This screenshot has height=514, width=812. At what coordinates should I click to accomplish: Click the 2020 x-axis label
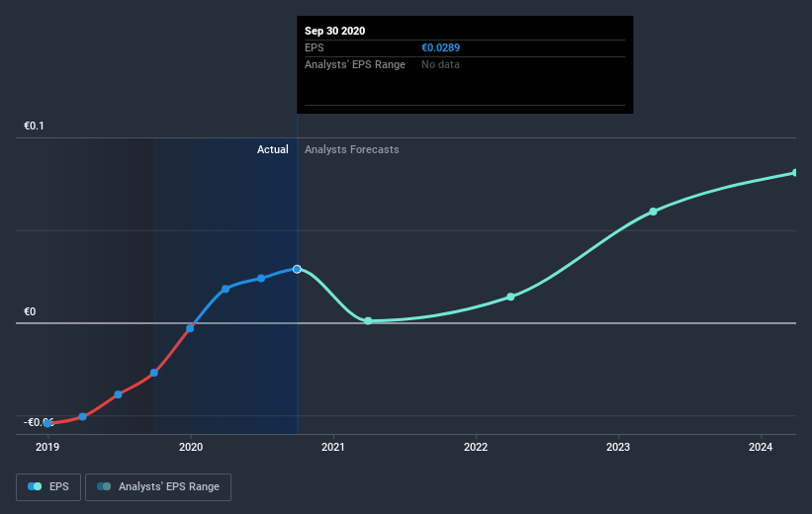point(191,447)
